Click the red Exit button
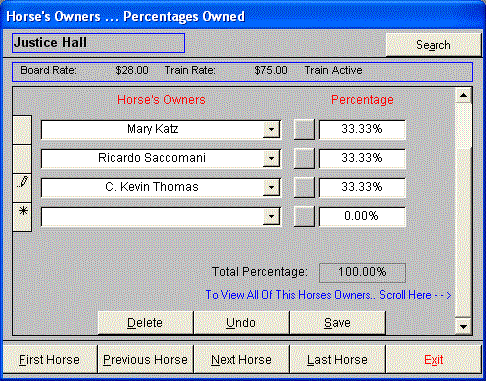Image resolution: width=486 pixels, height=381 pixels. [433, 360]
